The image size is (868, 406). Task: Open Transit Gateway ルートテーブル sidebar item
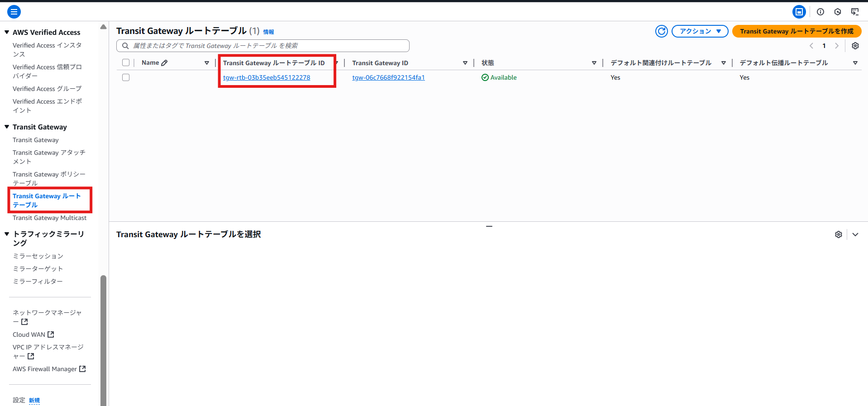click(x=47, y=201)
